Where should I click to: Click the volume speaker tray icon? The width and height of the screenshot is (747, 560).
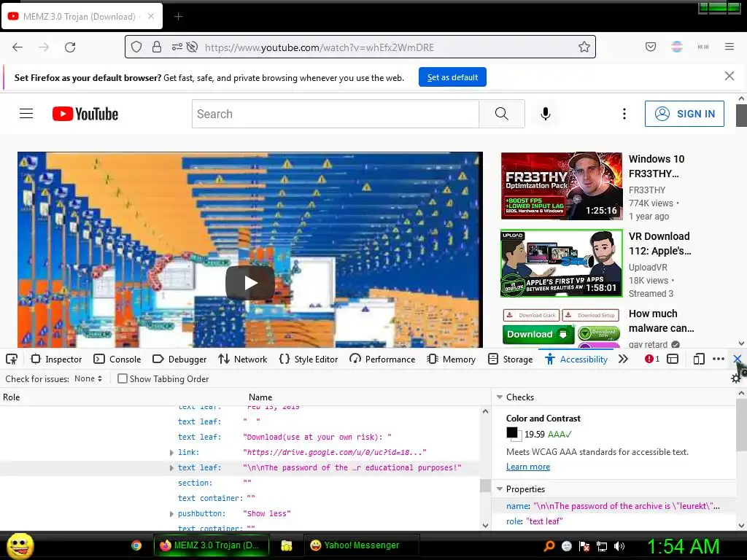[x=620, y=546]
